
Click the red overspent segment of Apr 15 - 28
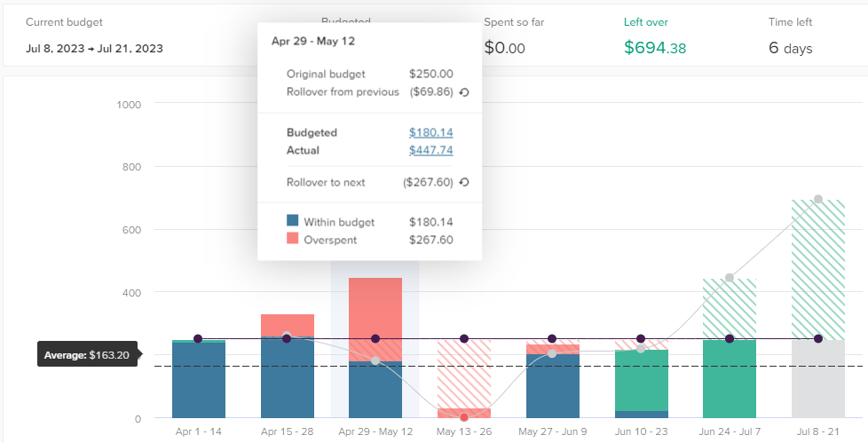[x=287, y=324]
